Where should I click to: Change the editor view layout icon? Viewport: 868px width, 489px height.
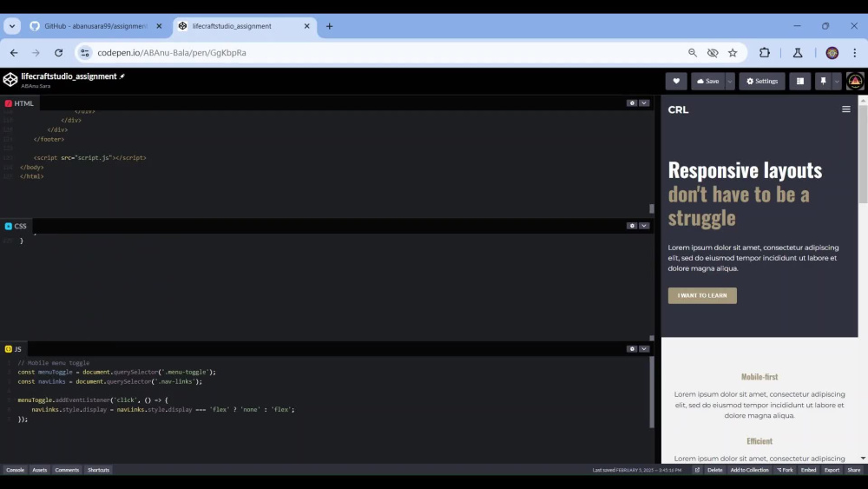click(800, 81)
